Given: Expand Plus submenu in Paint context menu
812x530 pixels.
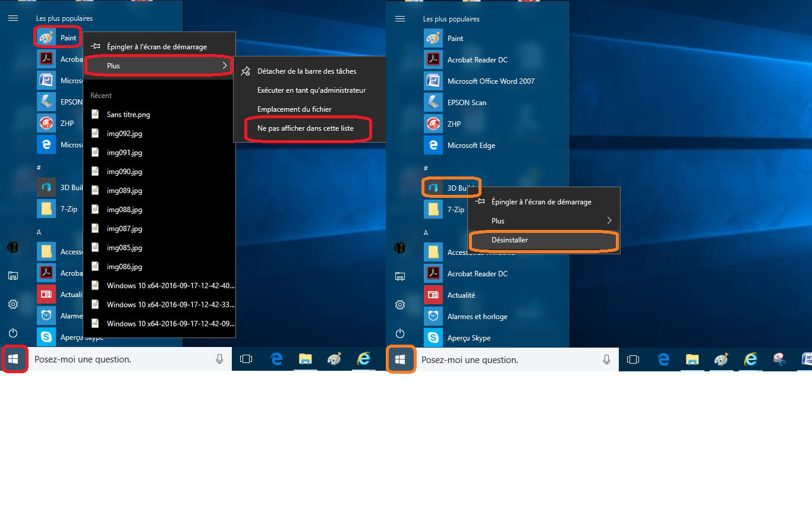Looking at the screenshot, I should click(x=159, y=65).
